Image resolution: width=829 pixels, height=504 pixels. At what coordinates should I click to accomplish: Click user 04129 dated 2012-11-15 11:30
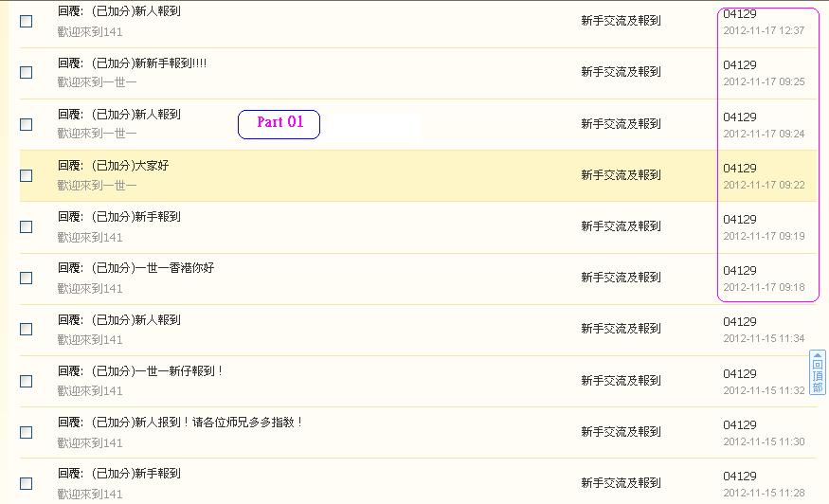tap(740, 424)
